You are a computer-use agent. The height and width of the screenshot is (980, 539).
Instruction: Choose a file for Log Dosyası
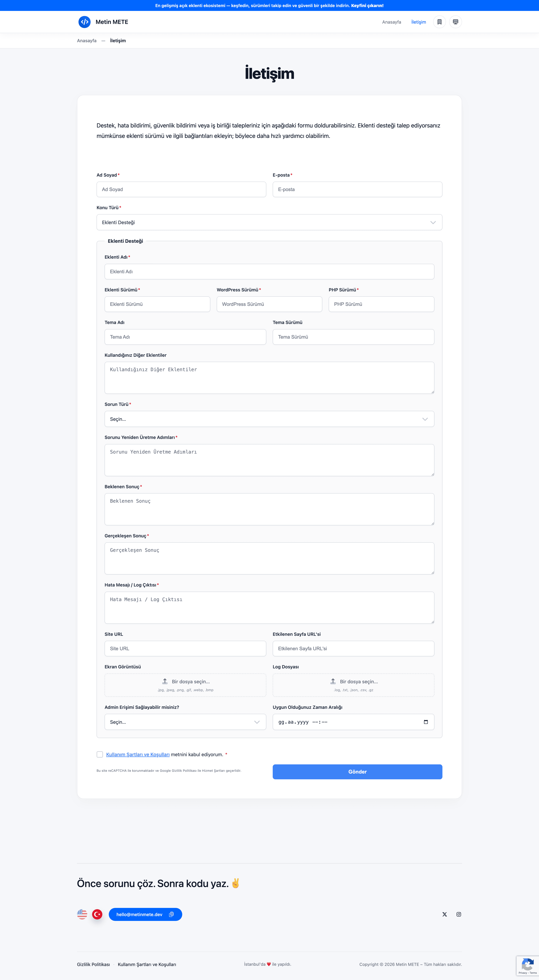click(354, 685)
